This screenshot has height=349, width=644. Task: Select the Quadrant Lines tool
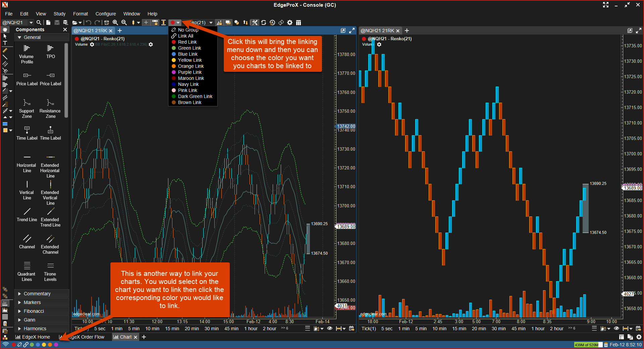(27, 272)
